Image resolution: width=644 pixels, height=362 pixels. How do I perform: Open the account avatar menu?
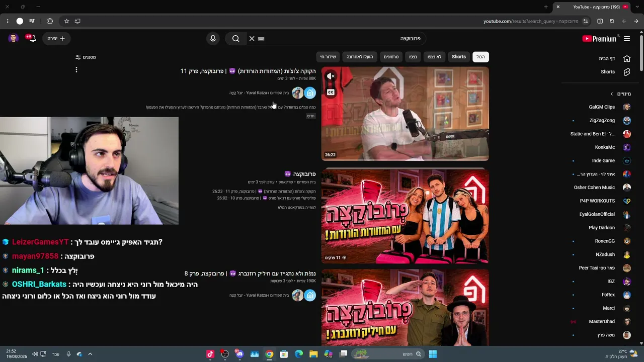14,38
